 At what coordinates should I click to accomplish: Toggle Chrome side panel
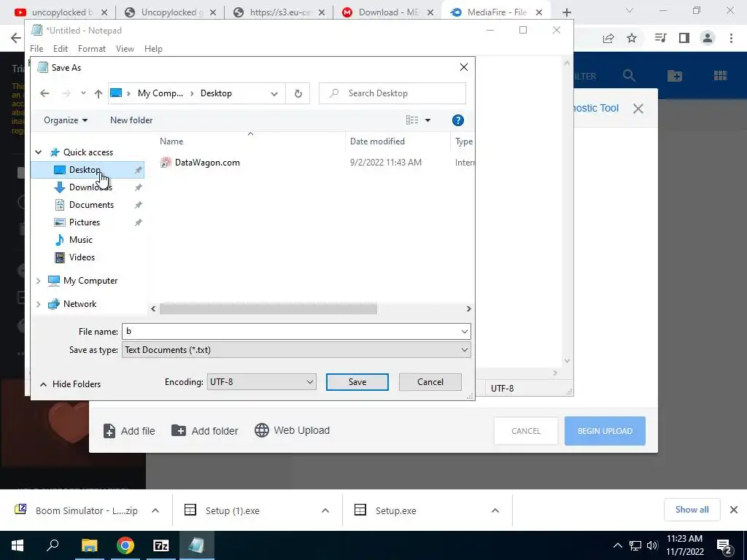tap(684, 38)
